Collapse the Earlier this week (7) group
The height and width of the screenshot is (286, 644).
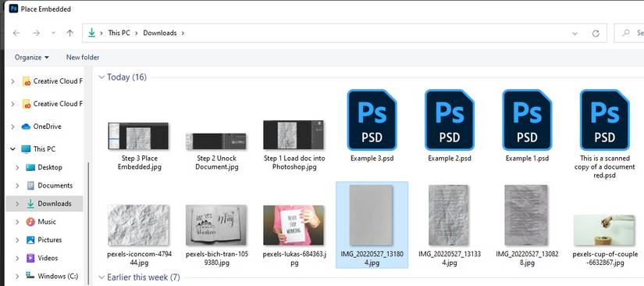(x=101, y=277)
